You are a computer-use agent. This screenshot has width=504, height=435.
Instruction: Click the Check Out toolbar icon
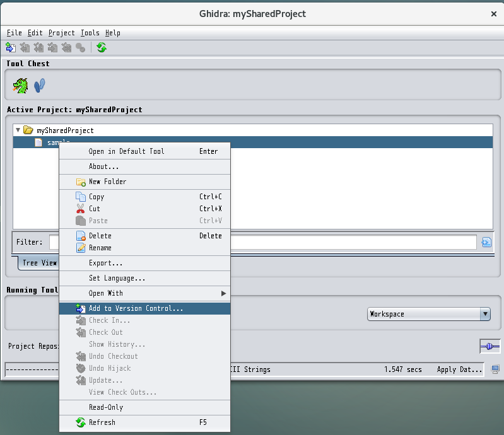25,47
